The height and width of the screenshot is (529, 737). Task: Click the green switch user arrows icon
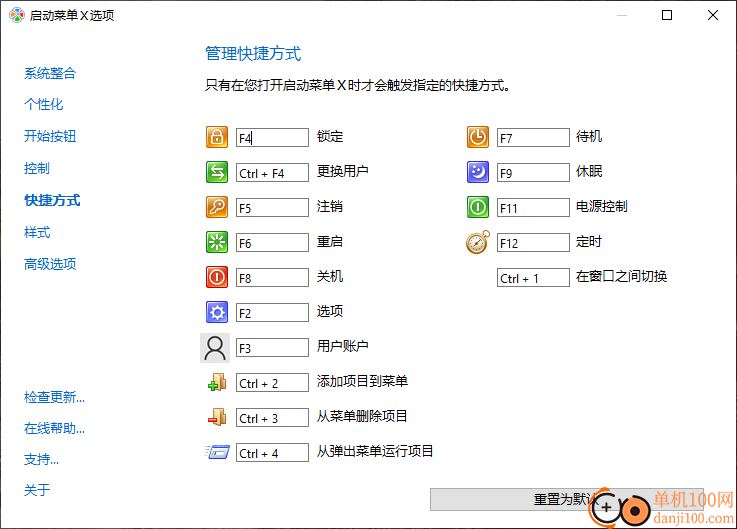point(217,172)
